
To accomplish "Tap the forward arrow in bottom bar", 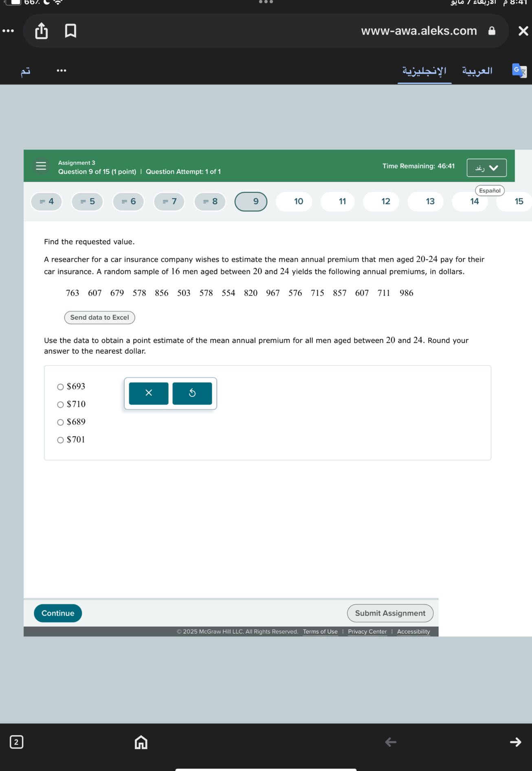I will tap(515, 742).
